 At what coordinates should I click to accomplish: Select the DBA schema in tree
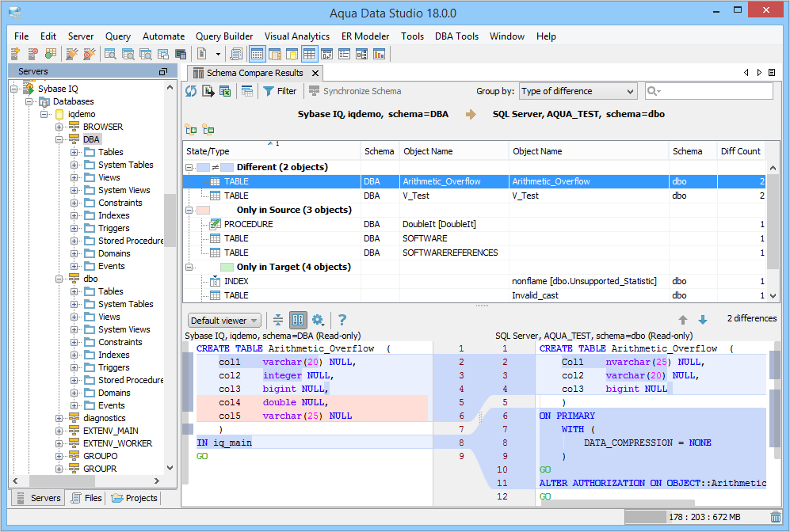pyautogui.click(x=91, y=139)
